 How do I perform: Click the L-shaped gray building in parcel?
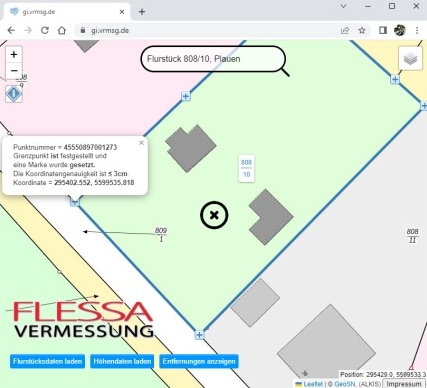pyautogui.click(x=270, y=217)
